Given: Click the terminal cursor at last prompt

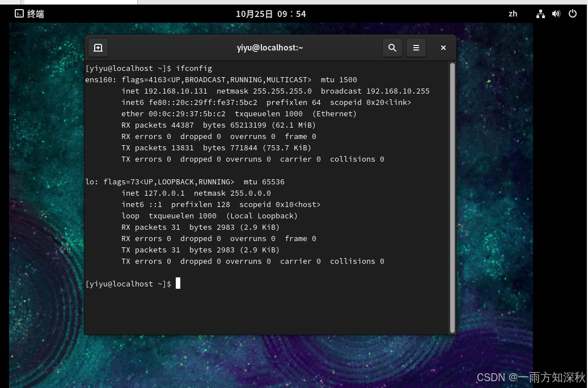Looking at the screenshot, I should (x=178, y=283).
